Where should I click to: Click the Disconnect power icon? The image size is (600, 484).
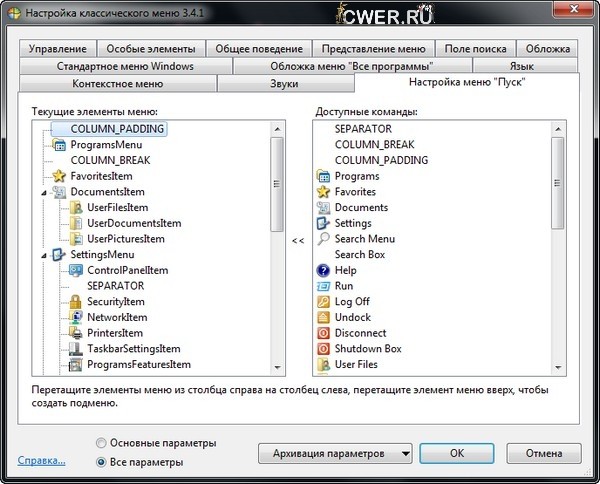(x=323, y=333)
